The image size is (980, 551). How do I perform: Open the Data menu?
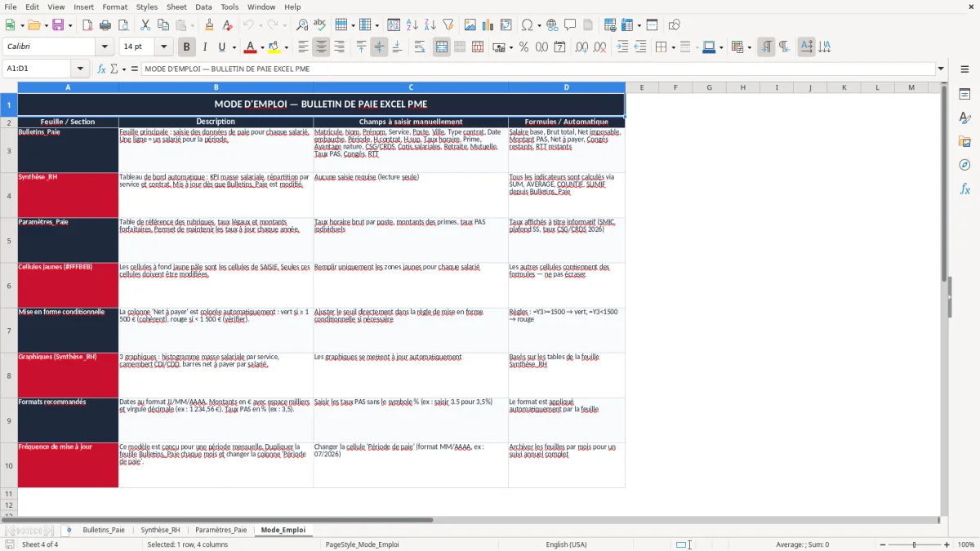203,7
